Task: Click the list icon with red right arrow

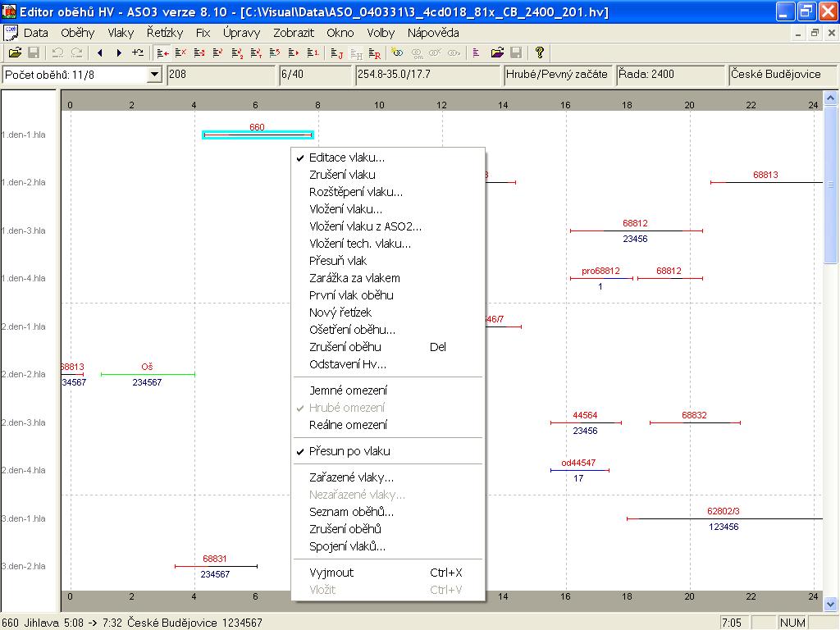Action: point(293,52)
